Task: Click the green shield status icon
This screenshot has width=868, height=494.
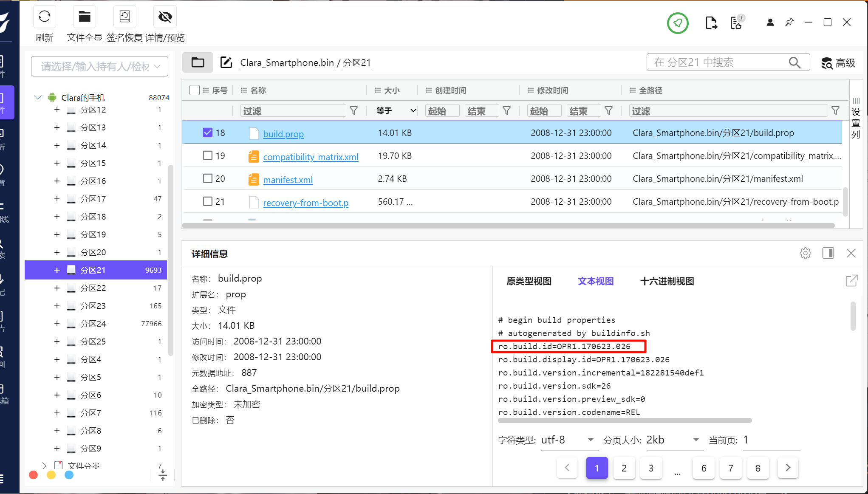Action: 678,23
